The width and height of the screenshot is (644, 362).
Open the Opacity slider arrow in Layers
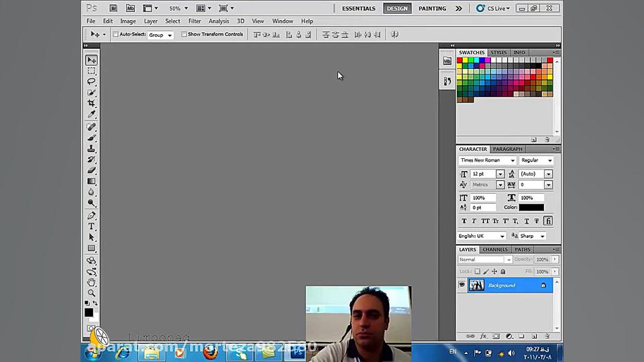[x=555, y=259]
